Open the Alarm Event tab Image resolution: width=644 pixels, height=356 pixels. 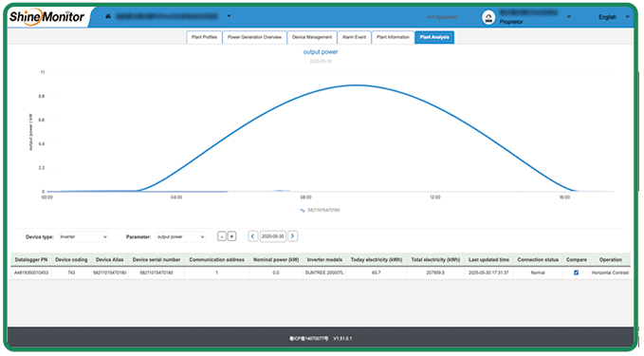[354, 37]
